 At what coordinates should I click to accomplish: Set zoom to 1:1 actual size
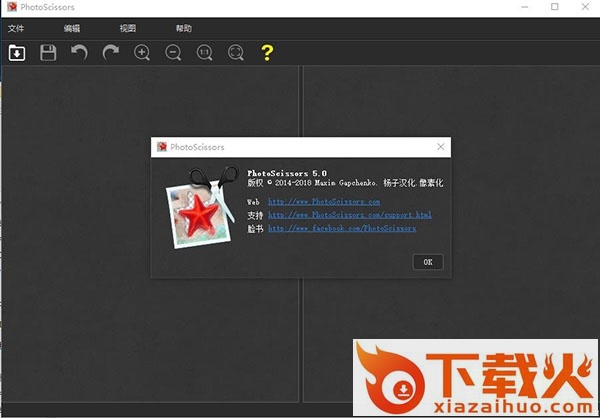pos(204,52)
